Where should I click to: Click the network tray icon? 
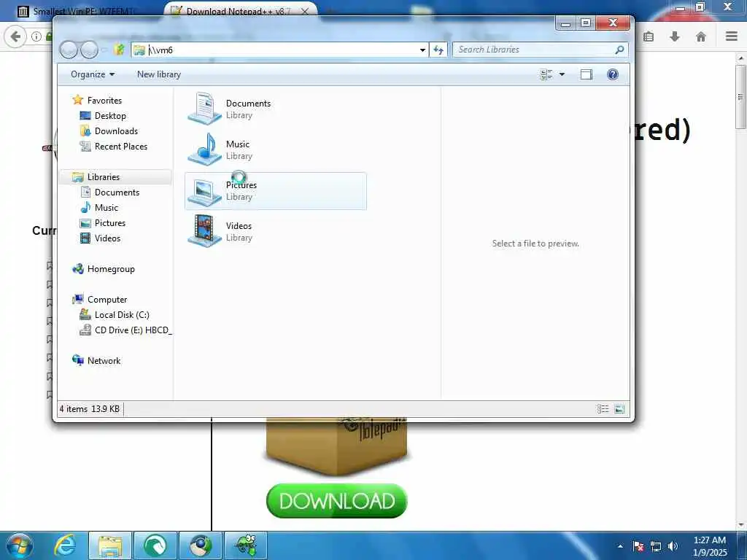coord(656,546)
